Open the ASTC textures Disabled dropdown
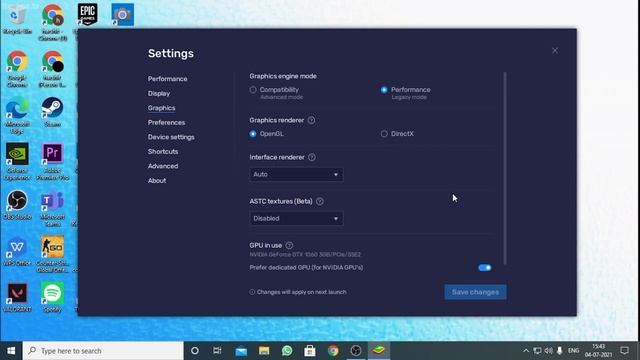 tap(296, 218)
